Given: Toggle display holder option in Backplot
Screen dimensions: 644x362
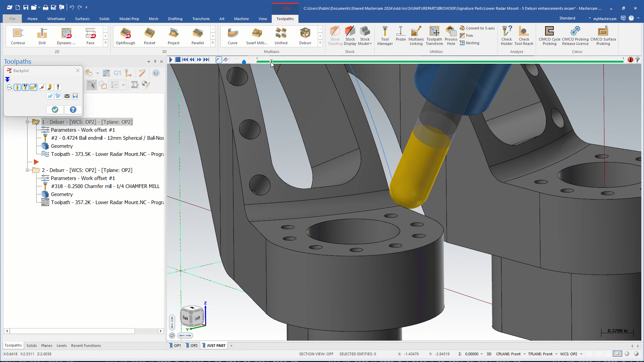Looking at the screenshot, I should pos(25,87).
